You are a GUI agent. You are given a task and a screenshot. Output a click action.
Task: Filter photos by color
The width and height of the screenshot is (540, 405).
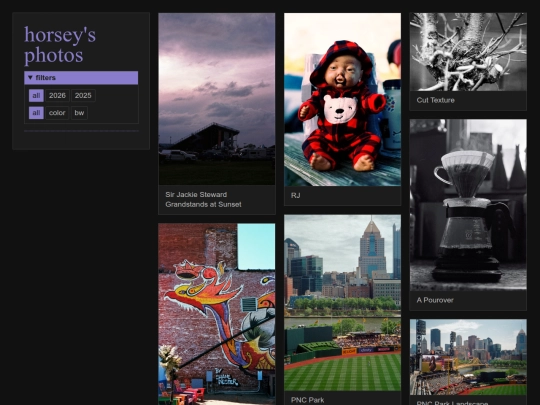pos(57,113)
